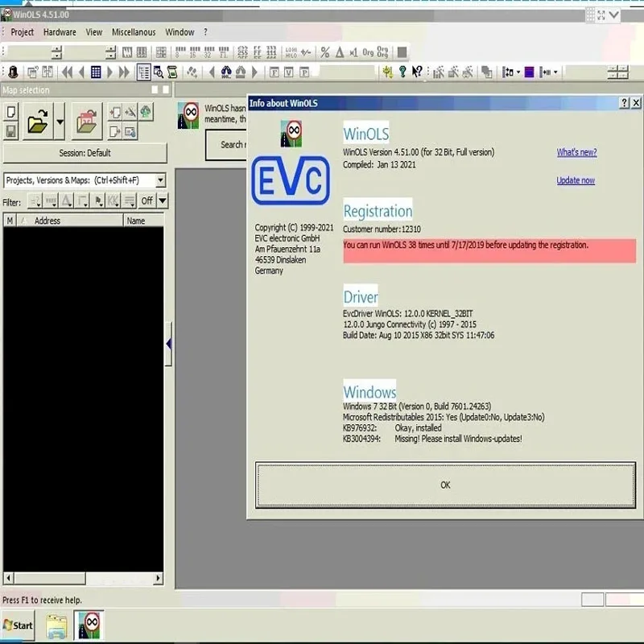Image resolution: width=644 pixels, height=644 pixels.
Task: Click the delta triangle difference icon
Action: (x=339, y=52)
